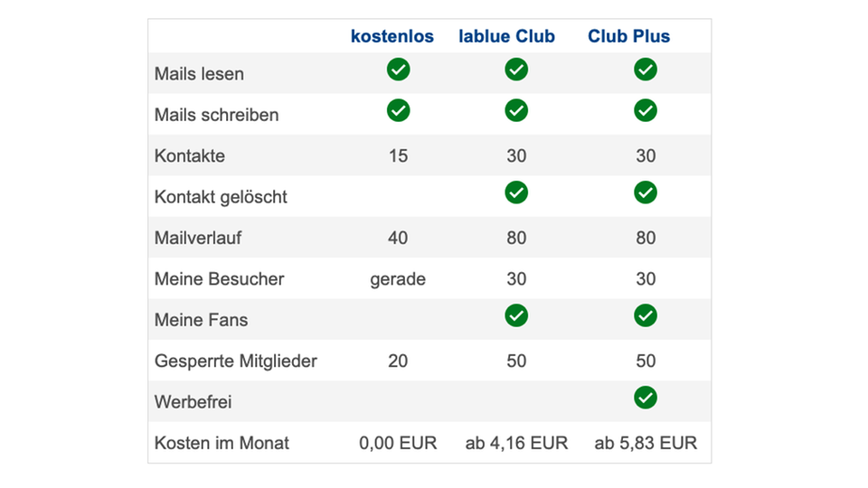
Task: Click the Werbefrei checkmark under Club Plus
Action: pos(646,398)
